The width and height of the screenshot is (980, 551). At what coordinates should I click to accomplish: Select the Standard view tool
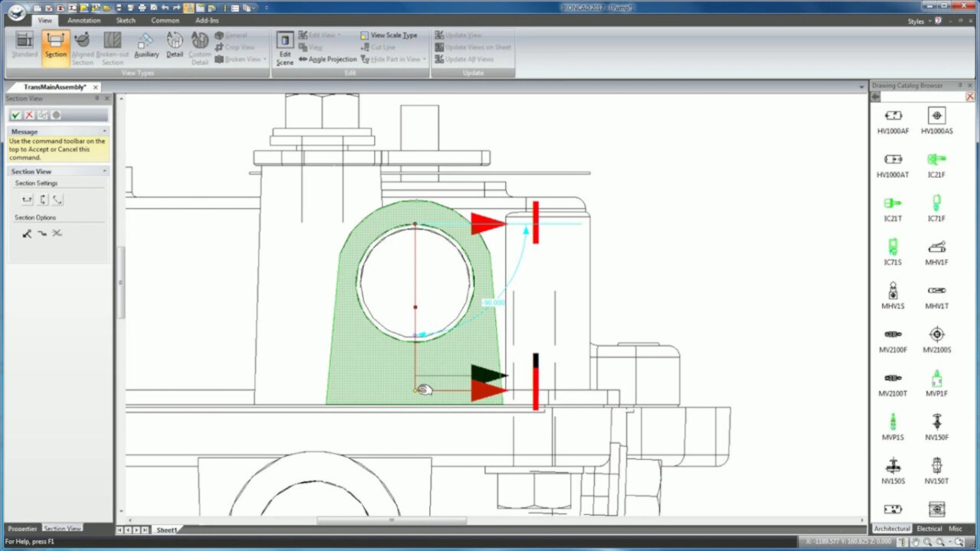pyautogui.click(x=24, y=46)
